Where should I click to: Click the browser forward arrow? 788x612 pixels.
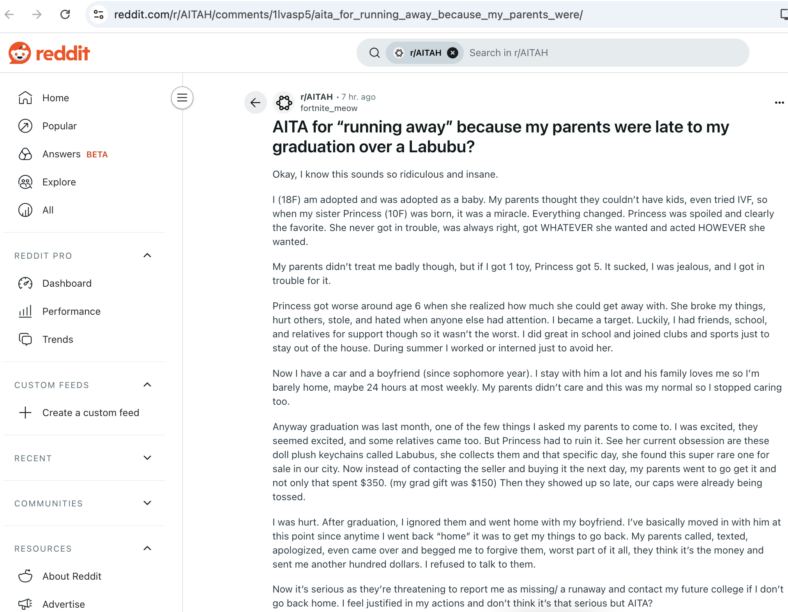[x=37, y=15]
